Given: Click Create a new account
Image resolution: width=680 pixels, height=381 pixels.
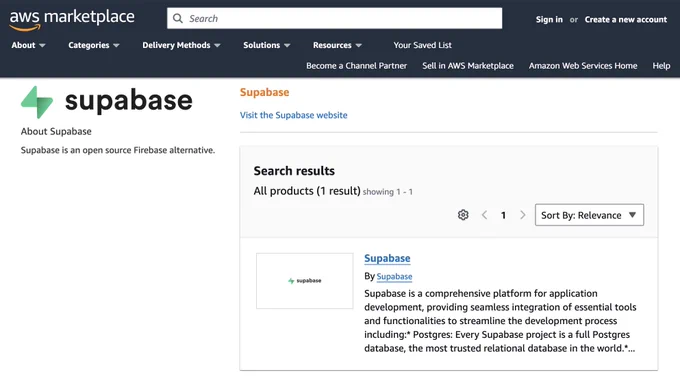Looking at the screenshot, I should 626,20.
